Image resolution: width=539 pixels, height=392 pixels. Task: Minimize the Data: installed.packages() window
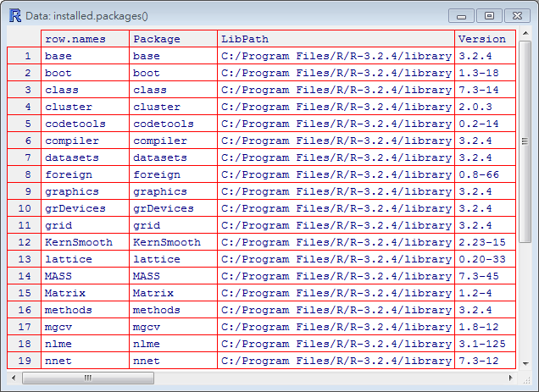461,16
